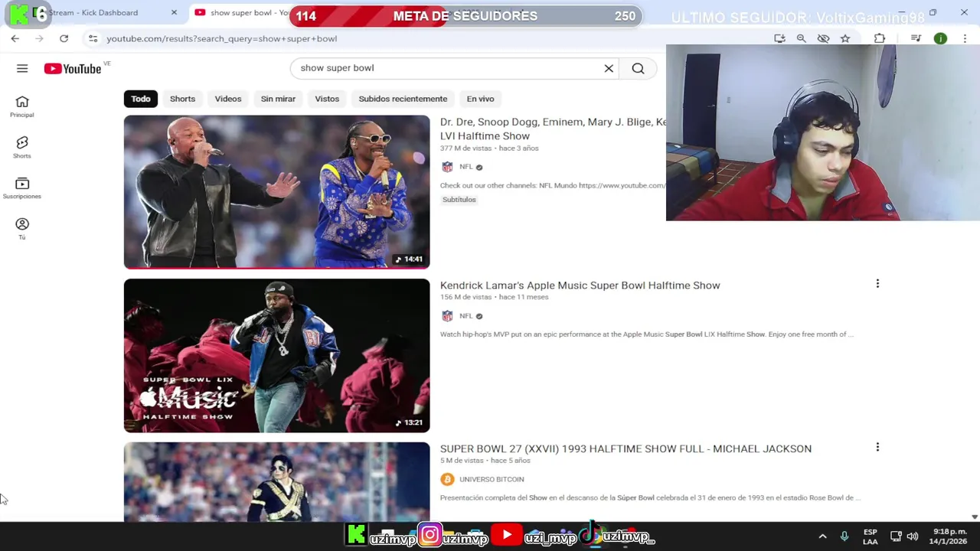Select the Shorts filter chip
Image resolution: width=980 pixels, height=551 pixels.
pos(182,99)
